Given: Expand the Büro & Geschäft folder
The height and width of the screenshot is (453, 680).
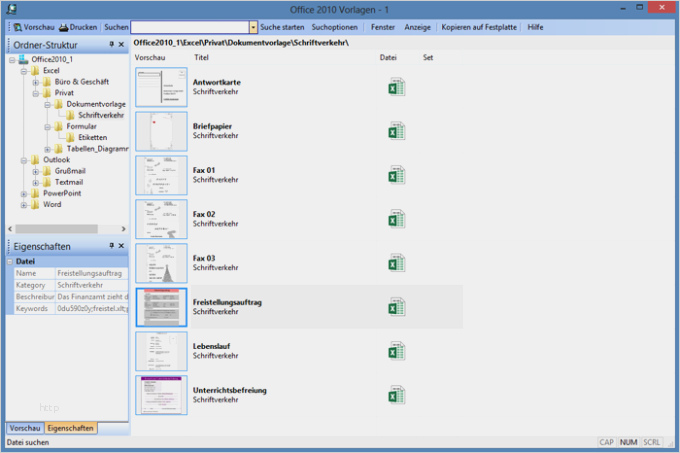Looking at the screenshot, I should (x=35, y=82).
